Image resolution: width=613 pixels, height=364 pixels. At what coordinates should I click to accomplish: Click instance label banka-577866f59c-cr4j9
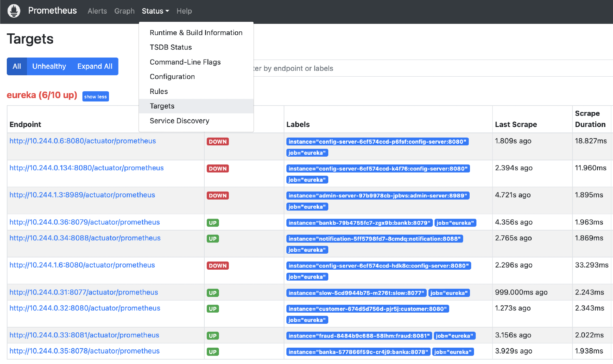(359, 352)
